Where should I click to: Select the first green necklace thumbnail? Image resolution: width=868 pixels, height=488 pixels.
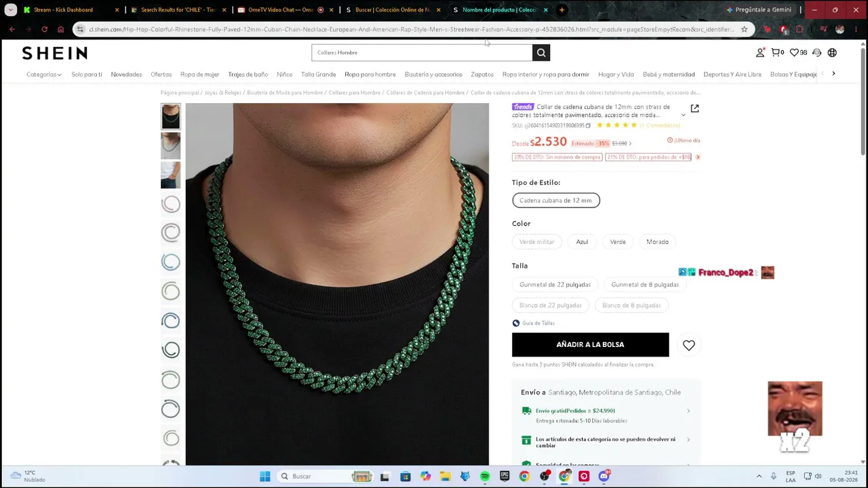coord(171,117)
